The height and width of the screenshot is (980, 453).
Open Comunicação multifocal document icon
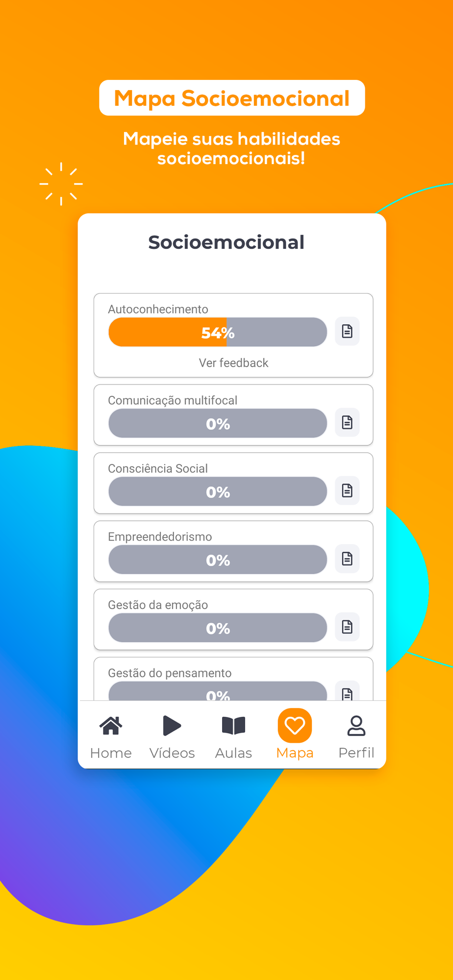pos(347,422)
